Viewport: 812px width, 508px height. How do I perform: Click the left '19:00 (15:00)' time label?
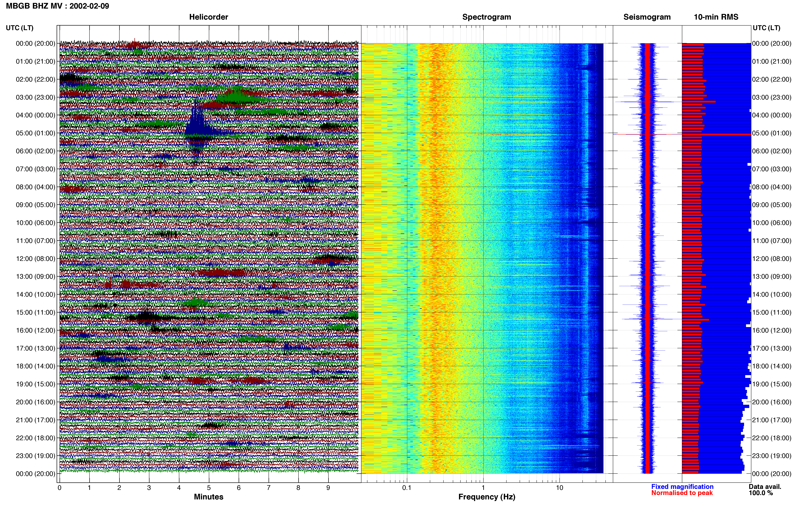36,384
